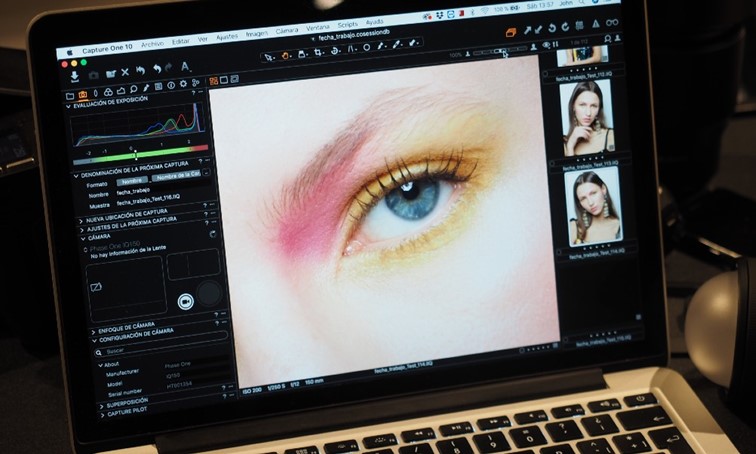Viewport: 756px width, 454px height.
Task: Select the Rotate straighten cursor tool
Action: [x=335, y=50]
